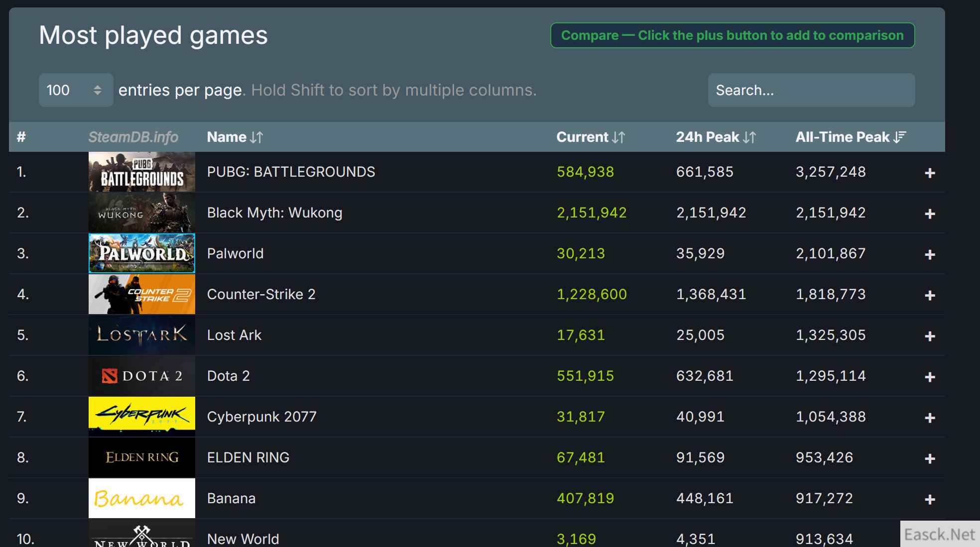Click the Search input field
This screenshot has height=547, width=980.
(811, 90)
